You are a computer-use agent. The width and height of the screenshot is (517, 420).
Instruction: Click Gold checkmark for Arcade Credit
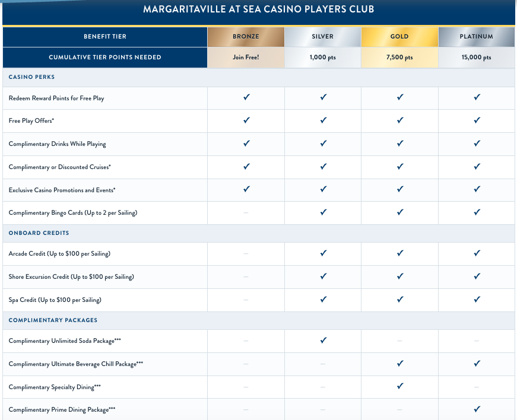coord(400,253)
